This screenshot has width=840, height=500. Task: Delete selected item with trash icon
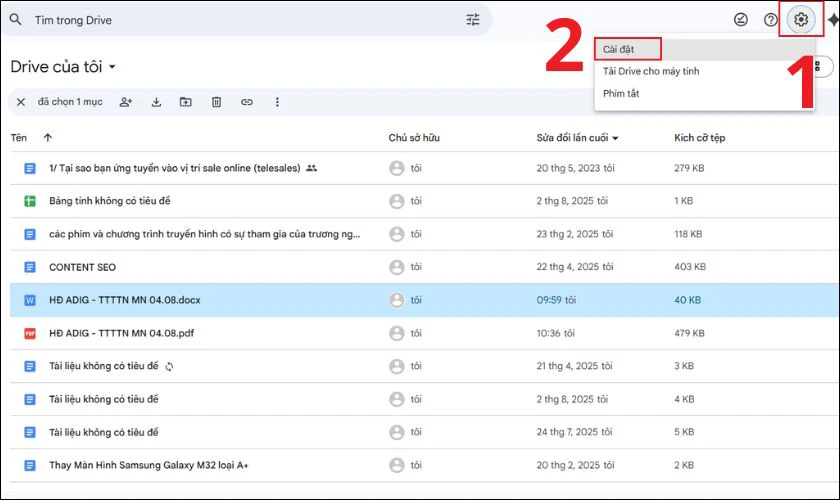216,102
